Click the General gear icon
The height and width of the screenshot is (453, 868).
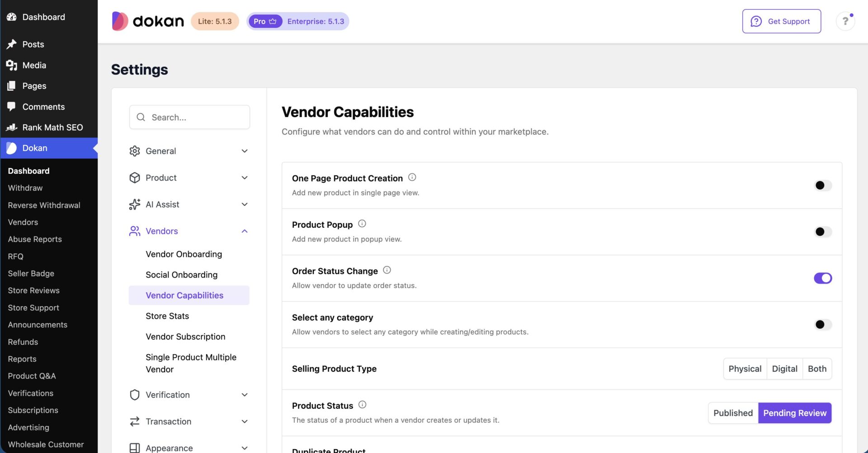tap(135, 151)
